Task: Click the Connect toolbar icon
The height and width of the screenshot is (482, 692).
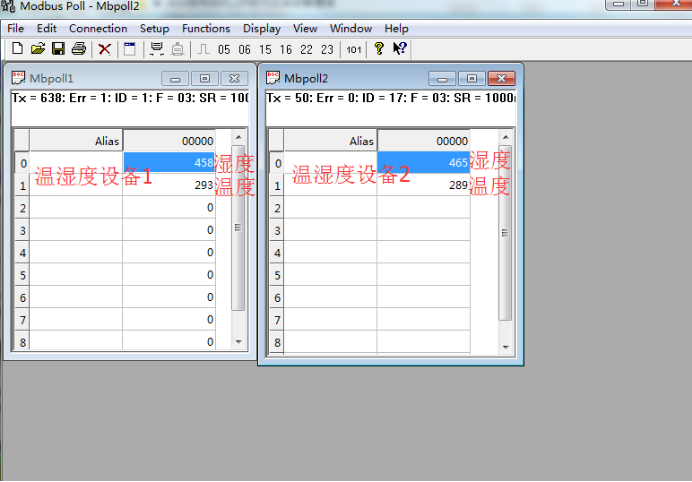Action: pyautogui.click(x=156, y=49)
